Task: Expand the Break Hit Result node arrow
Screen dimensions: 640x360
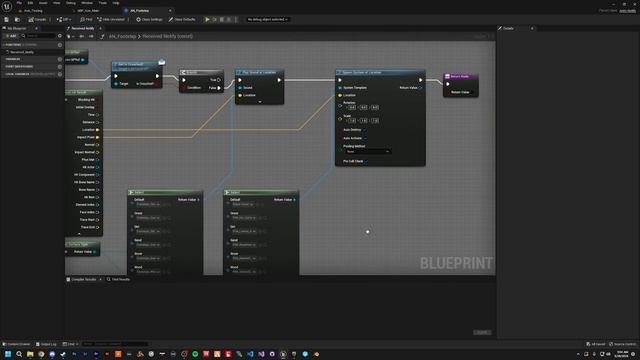Action: click(79, 234)
